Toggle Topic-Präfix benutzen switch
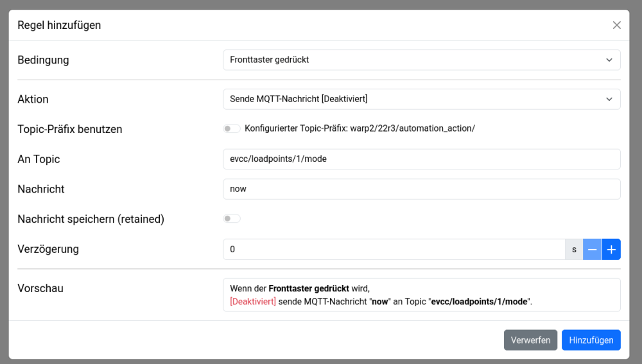The width and height of the screenshot is (642, 364). pyautogui.click(x=232, y=128)
